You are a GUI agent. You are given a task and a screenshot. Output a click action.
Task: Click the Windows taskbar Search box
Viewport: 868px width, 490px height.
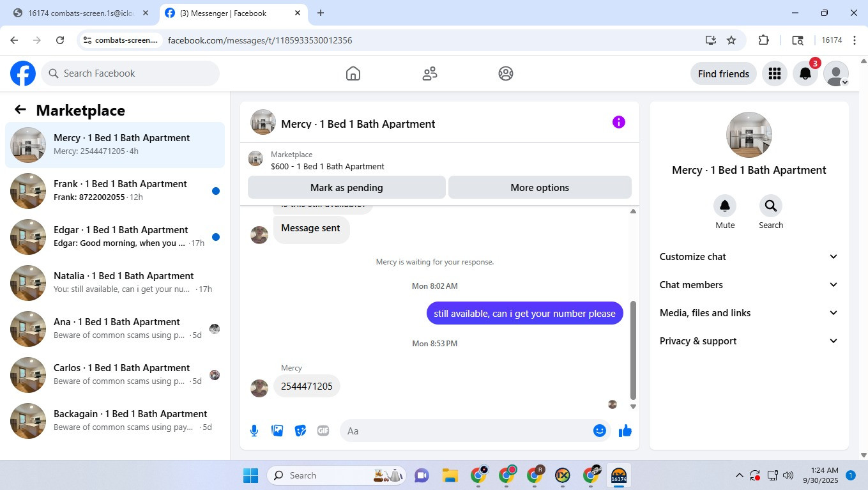tap(337, 475)
